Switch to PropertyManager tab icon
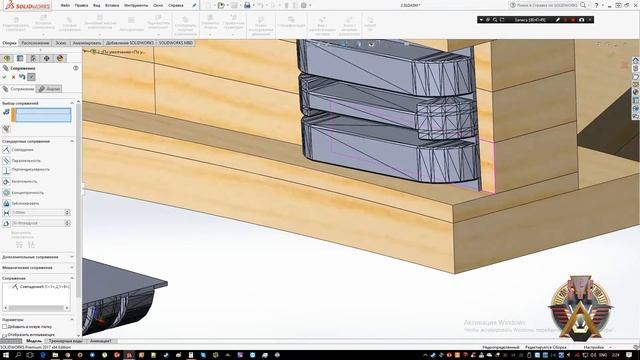Viewport: 640px width, 360px height. [x=20, y=58]
